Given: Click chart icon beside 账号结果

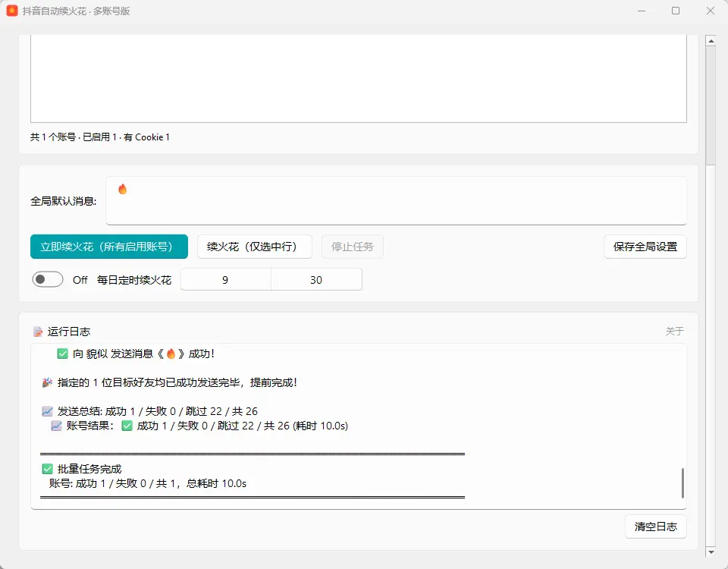Looking at the screenshot, I should [x=57, y=426].
